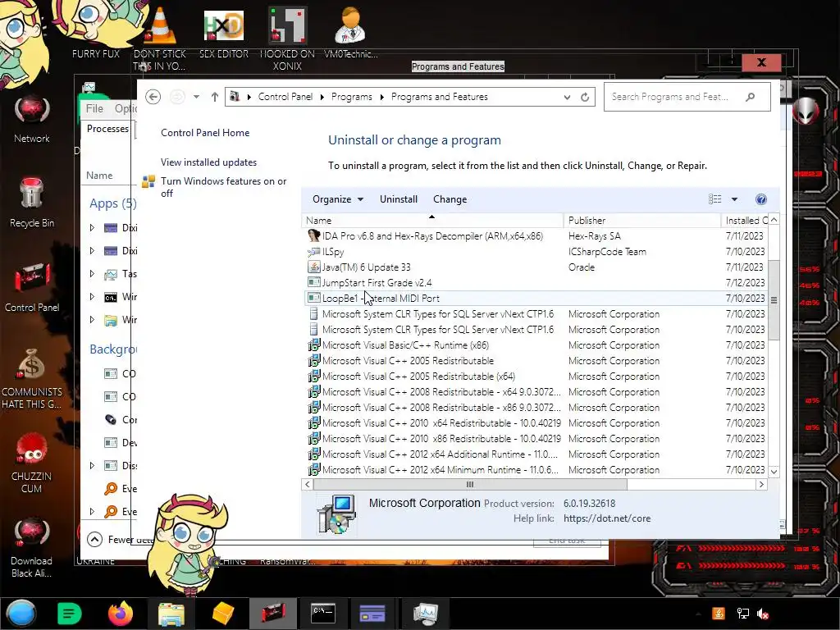Screen dimensions: 840x630
Task: Click the Uninstall toolbar button
Action: click(399, 199)
